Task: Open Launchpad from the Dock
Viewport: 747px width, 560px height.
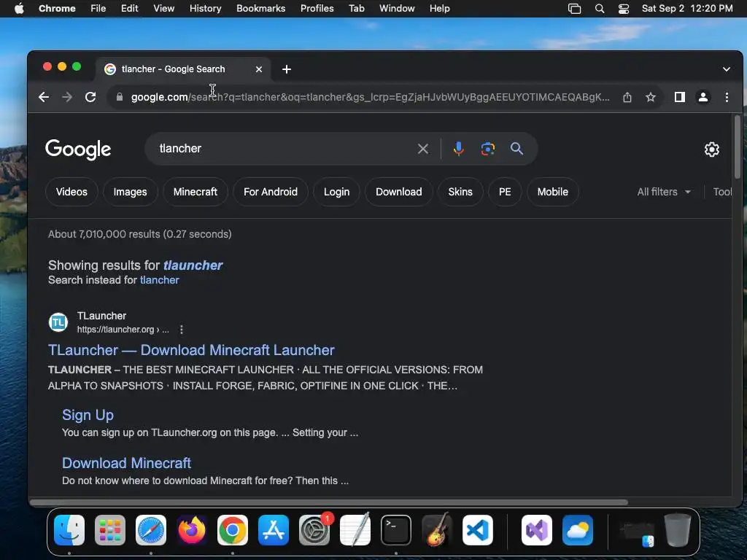Action: click(x=110, y=530)
